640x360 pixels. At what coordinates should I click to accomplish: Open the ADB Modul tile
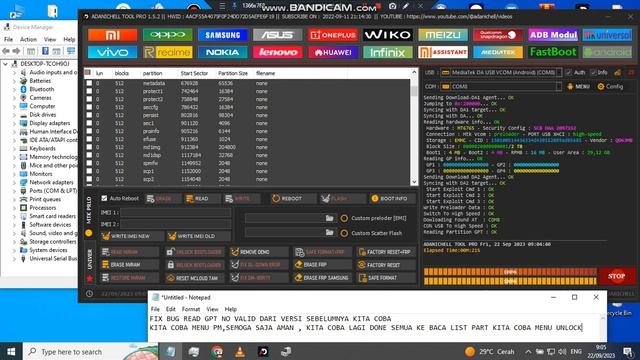click(x=553, y=35)
